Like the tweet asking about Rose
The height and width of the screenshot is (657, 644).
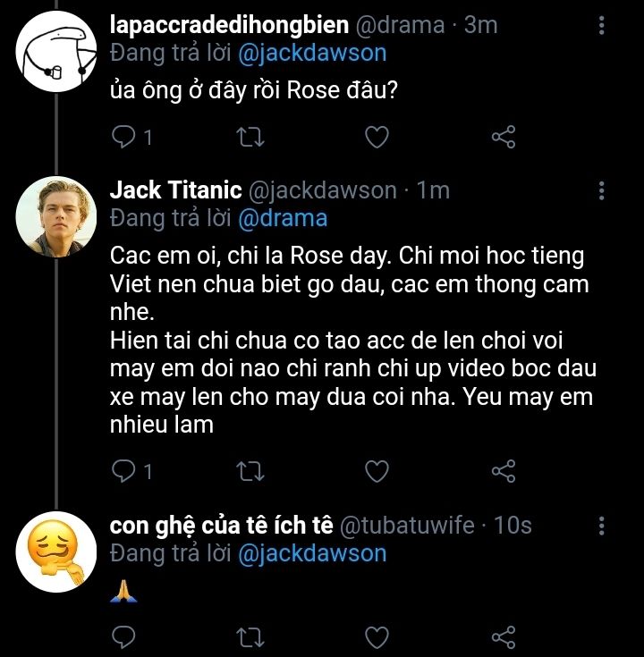pos(378,137)
